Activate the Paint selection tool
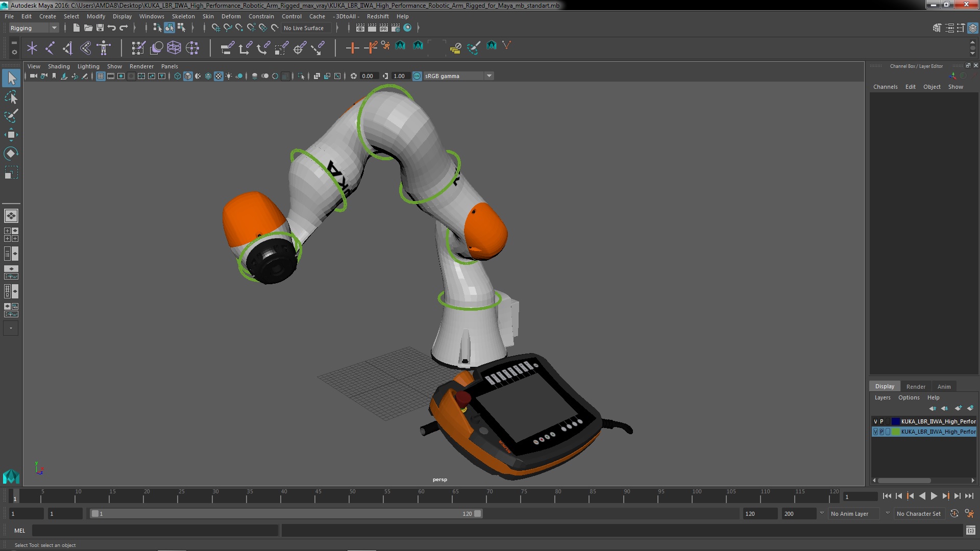The width and height of the screenshot is (980, 551). (11, 116)
